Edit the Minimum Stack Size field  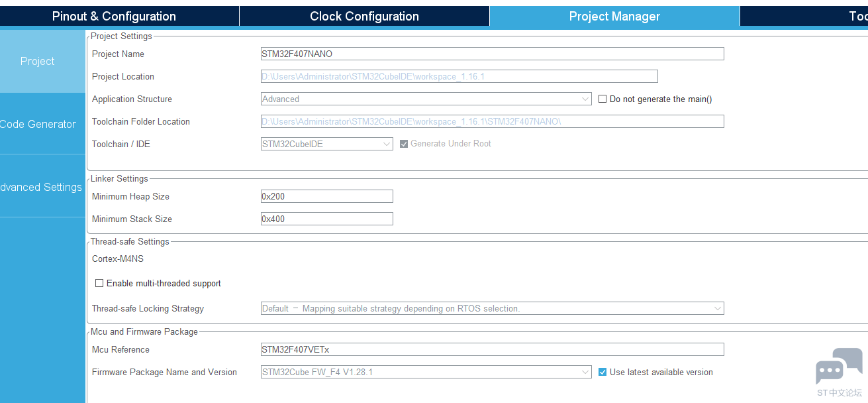coord(327,219)
